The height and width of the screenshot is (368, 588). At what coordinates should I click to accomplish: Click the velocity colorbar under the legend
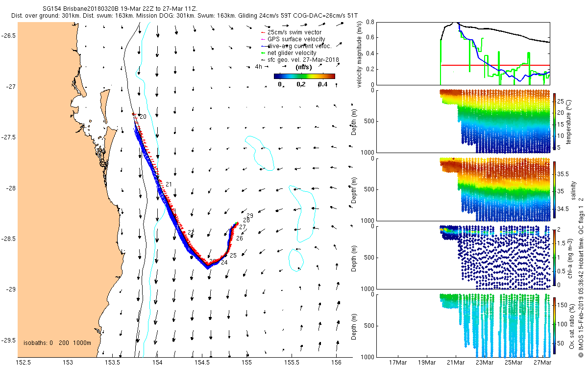[x=304, y=76]
